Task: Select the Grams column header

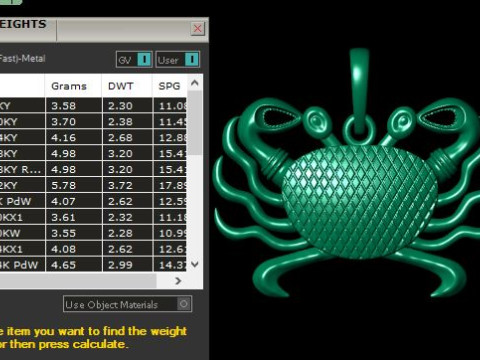Action: [73, 86]
